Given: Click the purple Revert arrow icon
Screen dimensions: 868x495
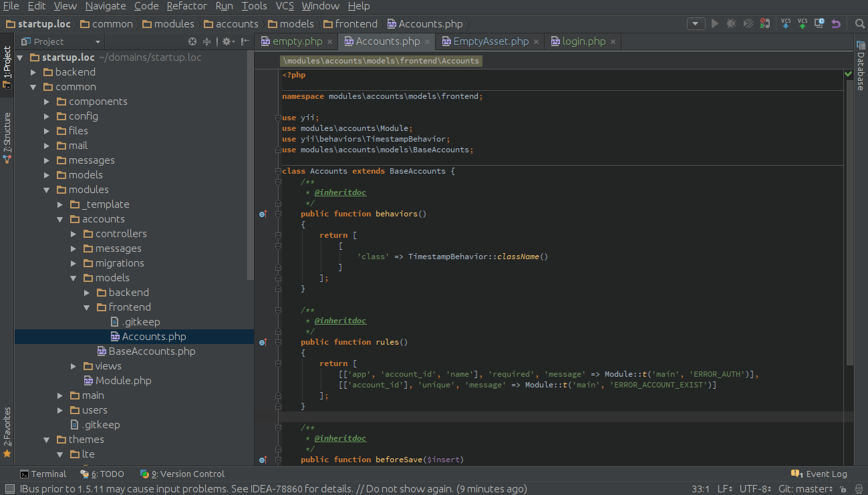Looking at the screenshot, I should click(836, 23).
